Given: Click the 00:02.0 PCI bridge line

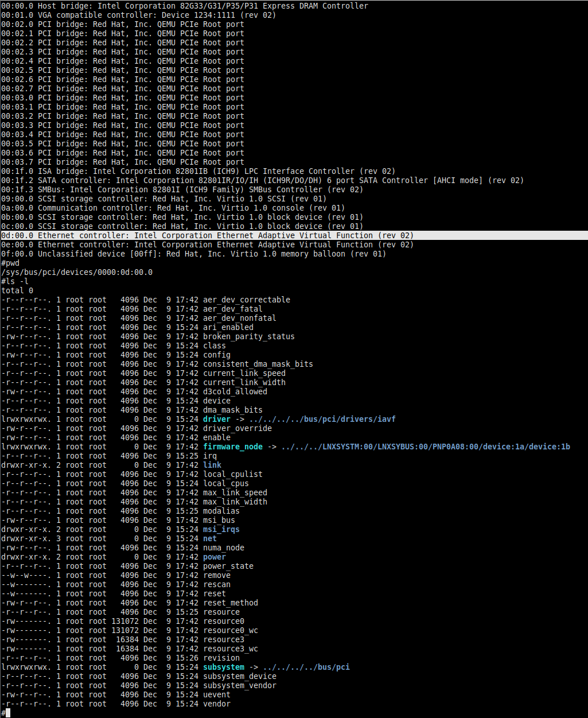Looking at the screenshot, I should [x=123, y=24].
